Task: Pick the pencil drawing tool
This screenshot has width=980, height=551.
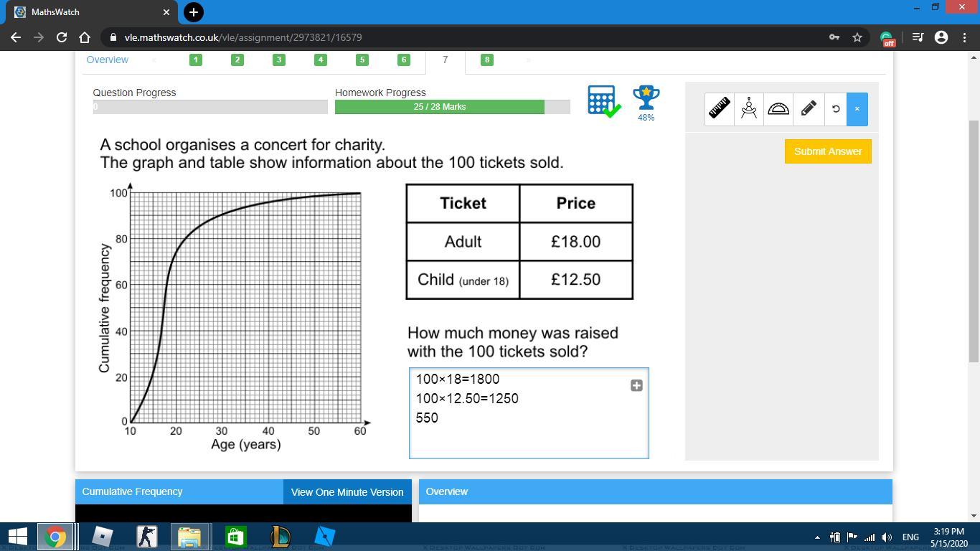Action: 808,108
